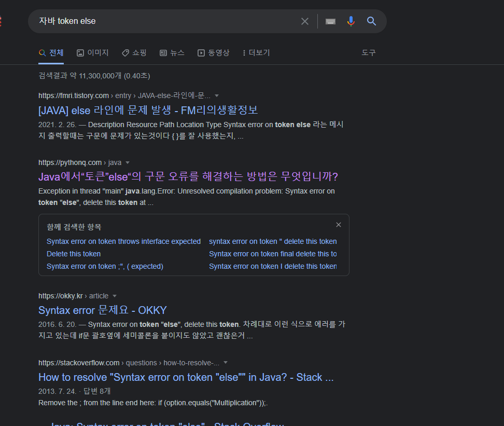Click the https://stackoverflow.com › questions breadcrumb
This screenshot has height=426, width=504.
pyautogui.click(x=129, y=363)
